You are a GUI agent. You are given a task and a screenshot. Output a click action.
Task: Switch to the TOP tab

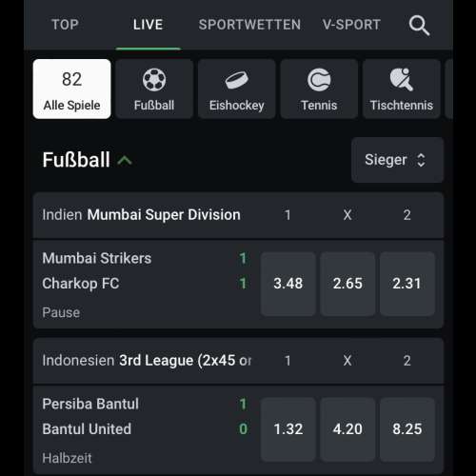click(65, 25)
